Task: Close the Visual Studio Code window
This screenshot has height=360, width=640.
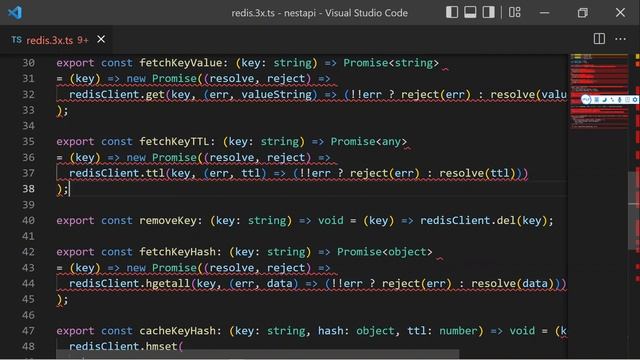Action: click(620, 13)
